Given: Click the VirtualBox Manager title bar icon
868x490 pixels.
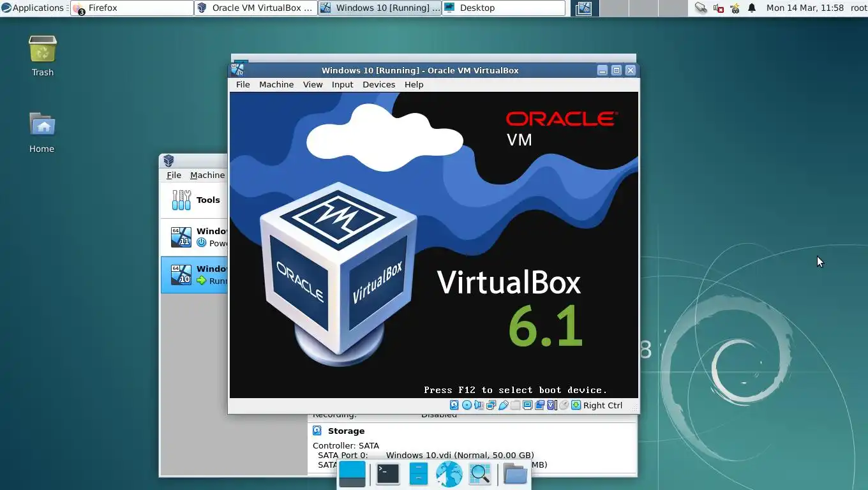Looking at the screenshot, I should point(168,160).
